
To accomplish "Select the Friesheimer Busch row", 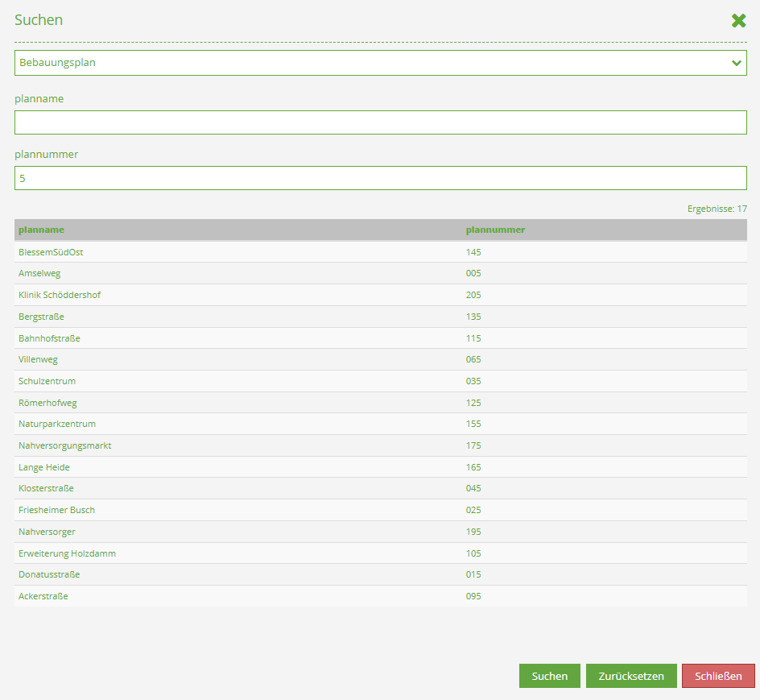I will tap(381, 510).
